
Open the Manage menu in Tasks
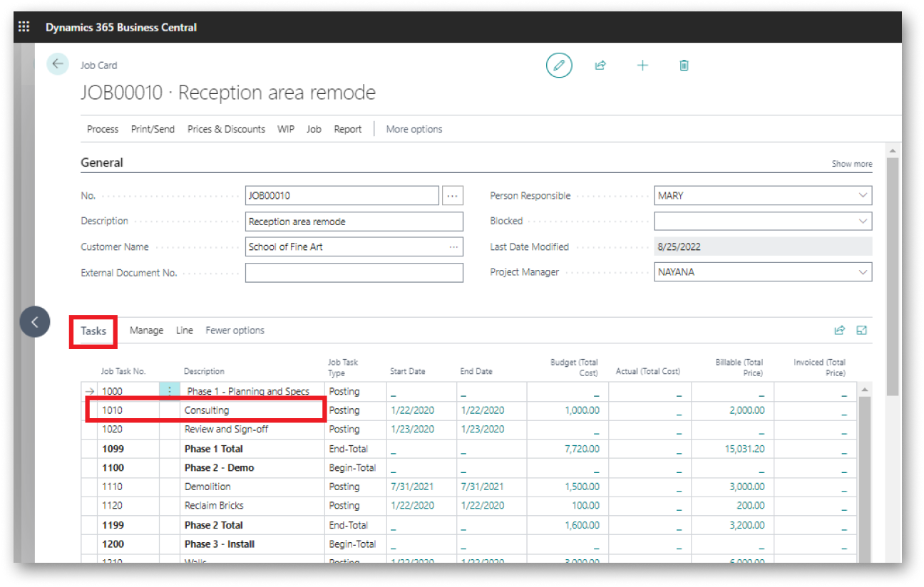click(x=146, y=331)
